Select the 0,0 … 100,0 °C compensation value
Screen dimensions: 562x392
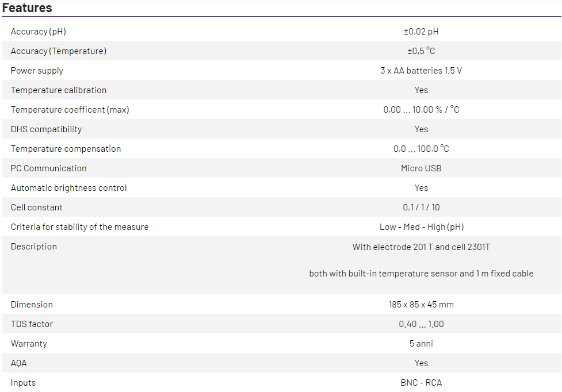coord(421,149)
